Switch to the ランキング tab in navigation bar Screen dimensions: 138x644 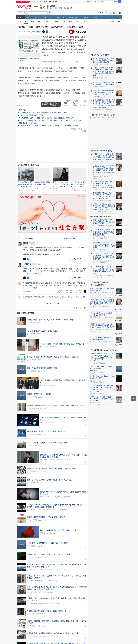tap(86, 17)
